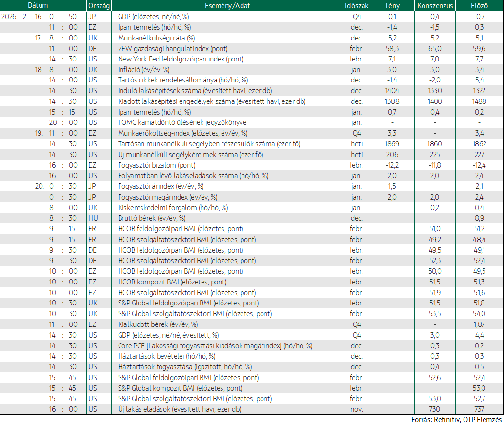
Task: Click New York Fed feldolgozóipari index text
Action: tap(181, 59)
